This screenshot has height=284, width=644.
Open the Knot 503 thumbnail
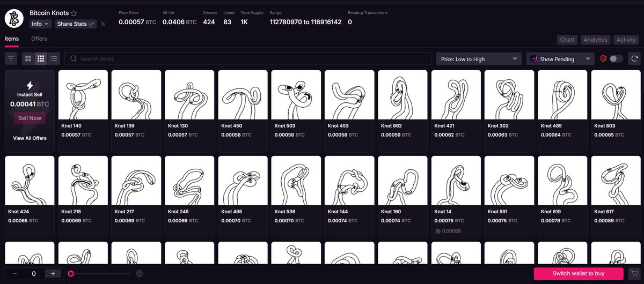pyautogui.click(x=296, y=95)
